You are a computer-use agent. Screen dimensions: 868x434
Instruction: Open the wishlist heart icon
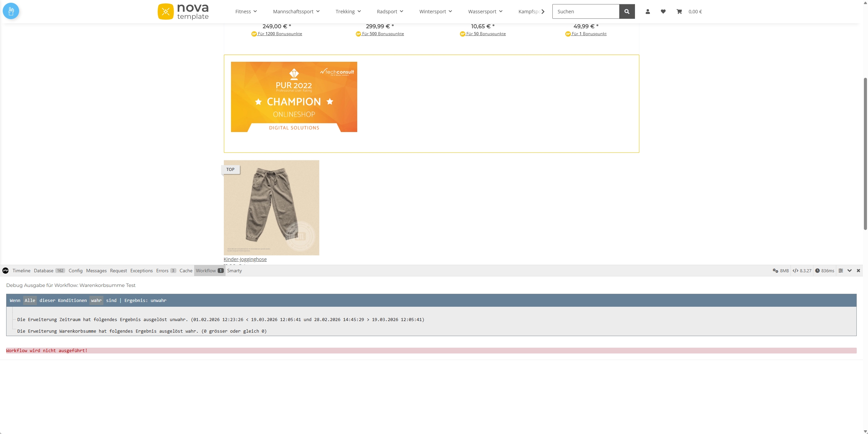663,11
